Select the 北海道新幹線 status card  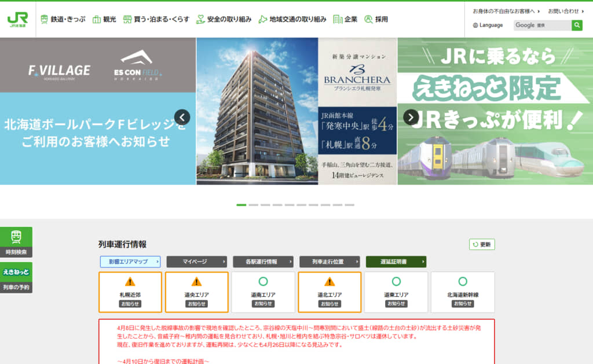click(x=463, y=292)
